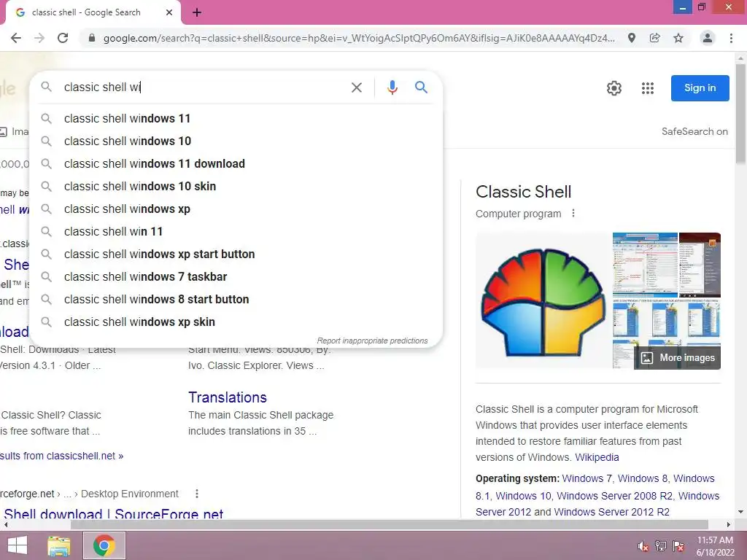Image resolution: width=747 pixels, height=560 pixels.
Task: Click the muted volume tray icon
Action: (643, 546)
